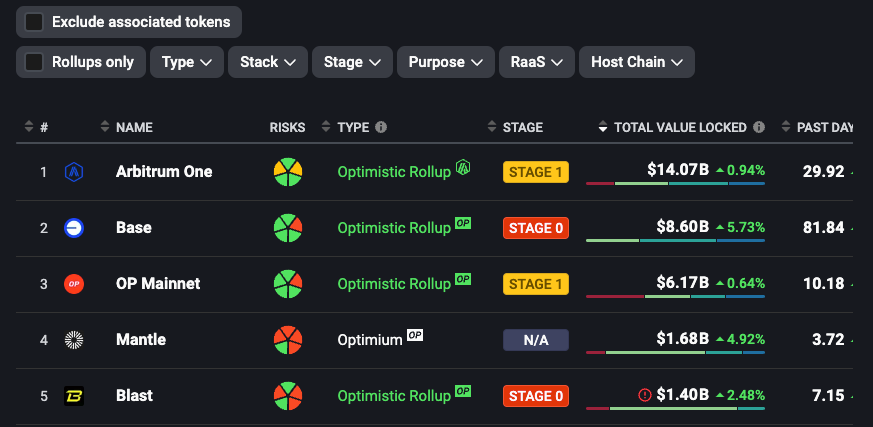This screenshot has height=427, width=873.
Task: Click the Base logo icon
Action: [74, 228]
